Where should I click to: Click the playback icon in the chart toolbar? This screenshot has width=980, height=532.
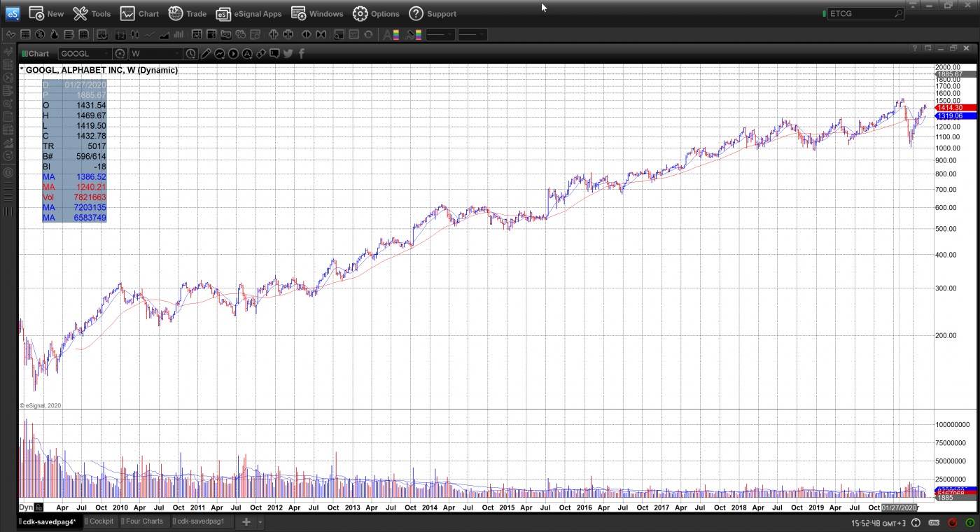point(233,53)
